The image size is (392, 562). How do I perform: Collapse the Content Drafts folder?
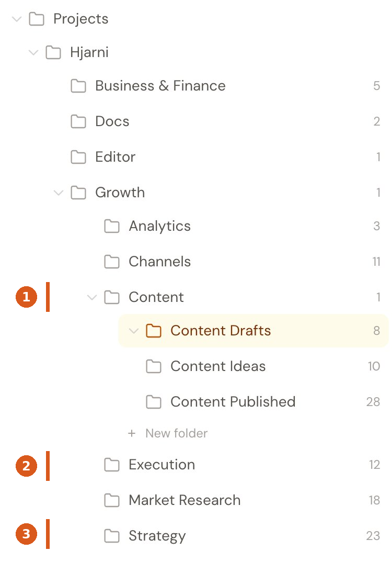134,331
